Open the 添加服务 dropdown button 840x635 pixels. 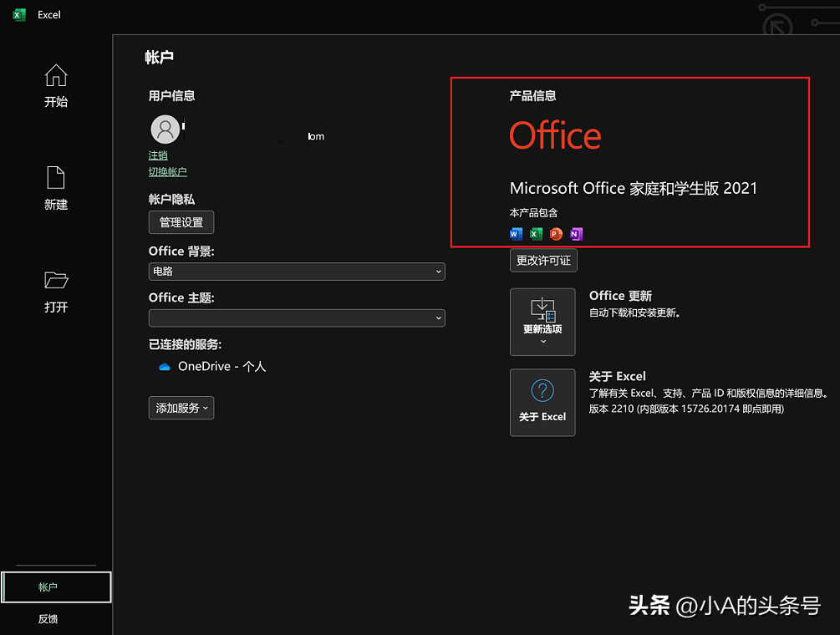181,408
